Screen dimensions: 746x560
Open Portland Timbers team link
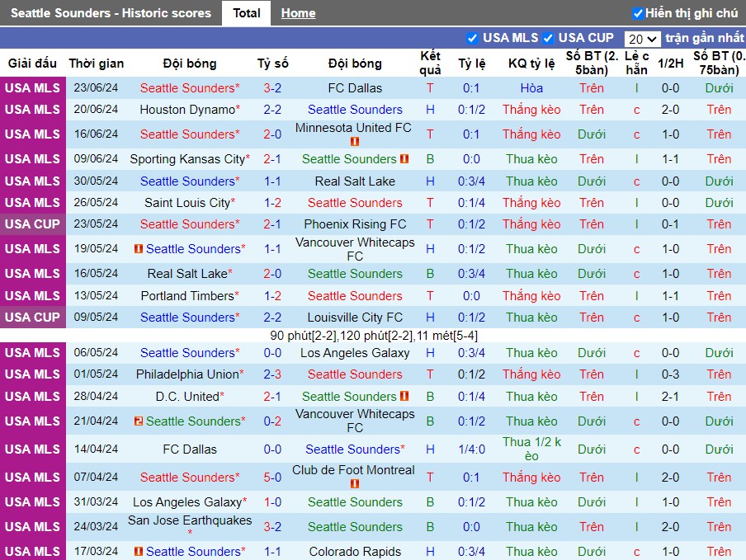click(x=189, y=296)
